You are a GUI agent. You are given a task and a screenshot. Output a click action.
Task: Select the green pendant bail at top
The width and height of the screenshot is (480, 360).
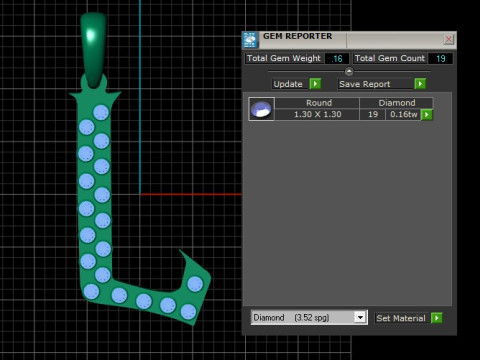pyautogui.click(x=93, y=50)
